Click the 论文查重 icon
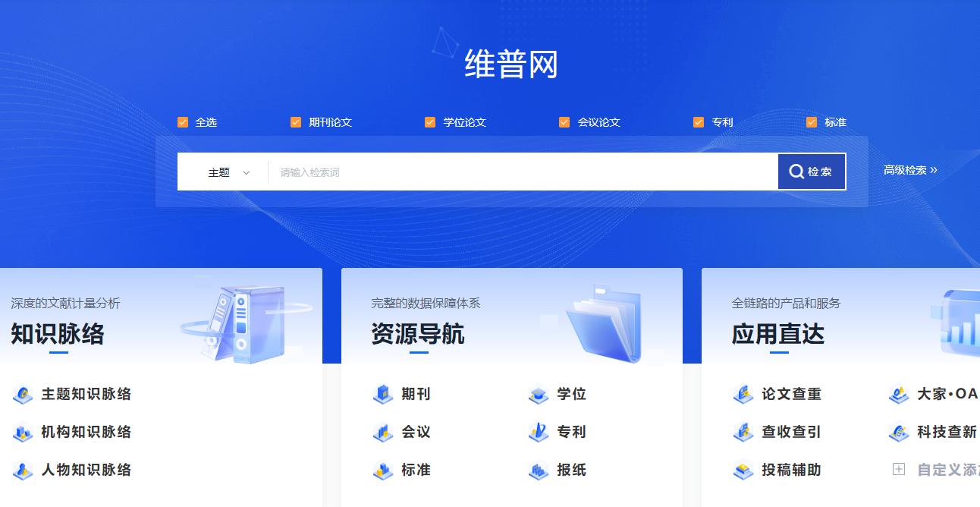Viewport: 980px width, 507px height. 743,395
